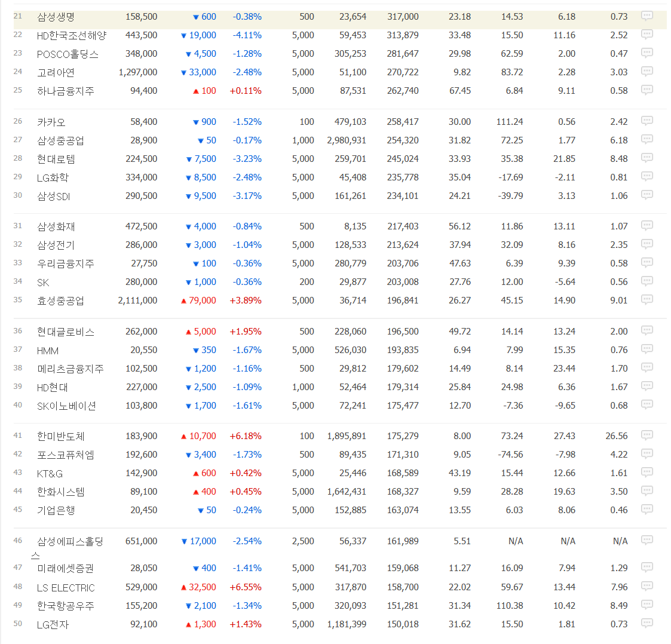Viewport: 671px width, 644px height.
Task: Open discussion icon for HMM row
Action: (x=647, y=349)
